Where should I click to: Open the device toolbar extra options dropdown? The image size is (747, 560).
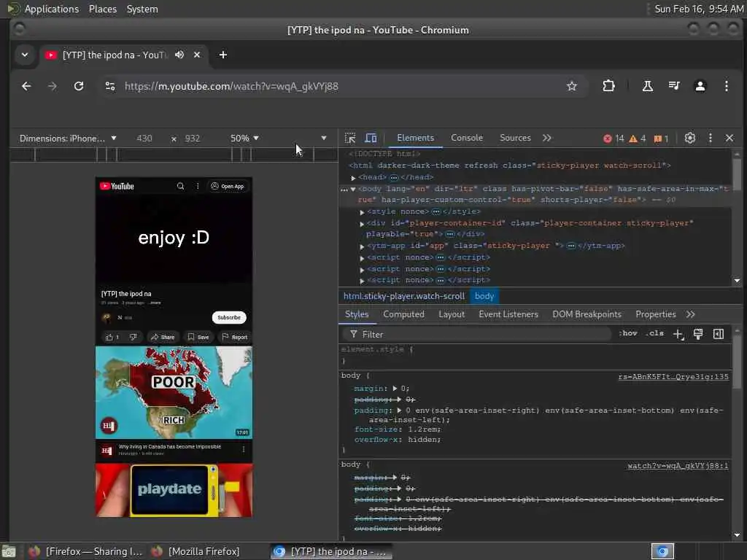pos(323,138)
